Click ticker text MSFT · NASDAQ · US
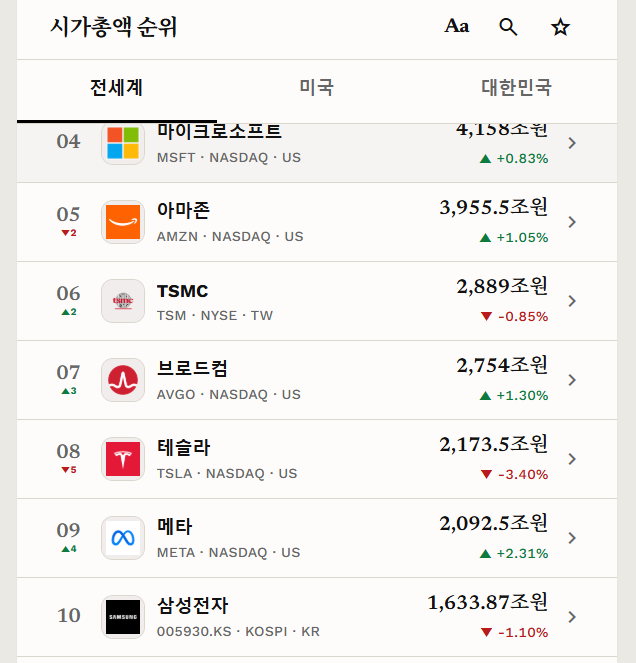This screenshot has width=636, height=663. point(229,157)
